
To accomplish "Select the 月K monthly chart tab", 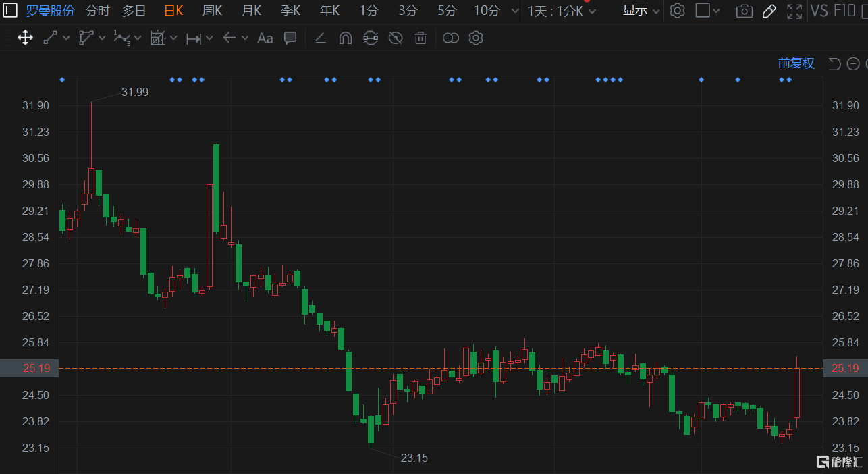I will 251,10.
